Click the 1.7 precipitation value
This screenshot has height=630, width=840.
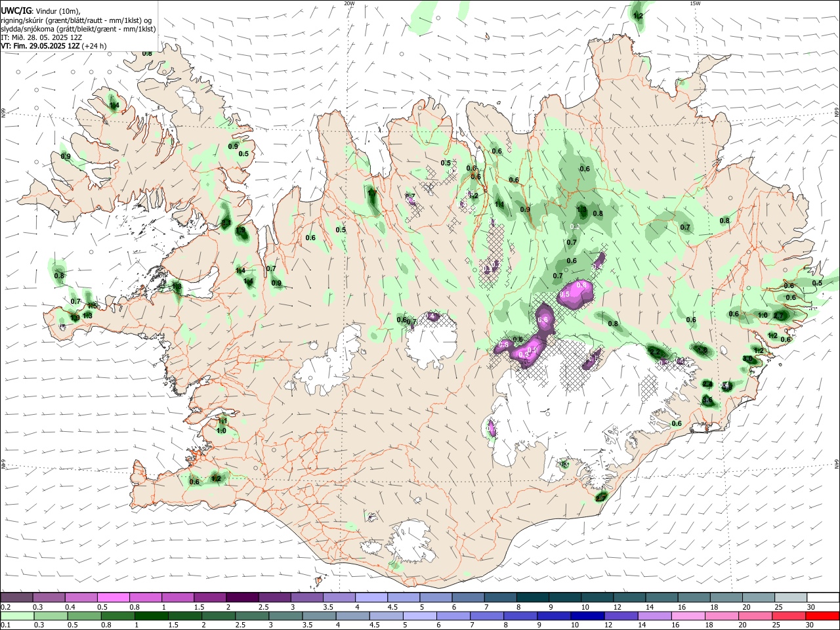372,194
